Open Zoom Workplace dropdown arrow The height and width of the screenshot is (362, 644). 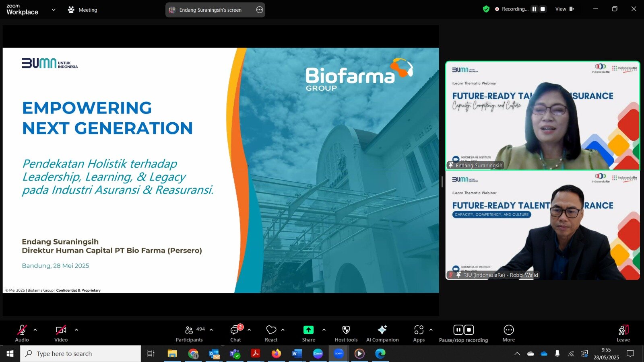(54, 10)
